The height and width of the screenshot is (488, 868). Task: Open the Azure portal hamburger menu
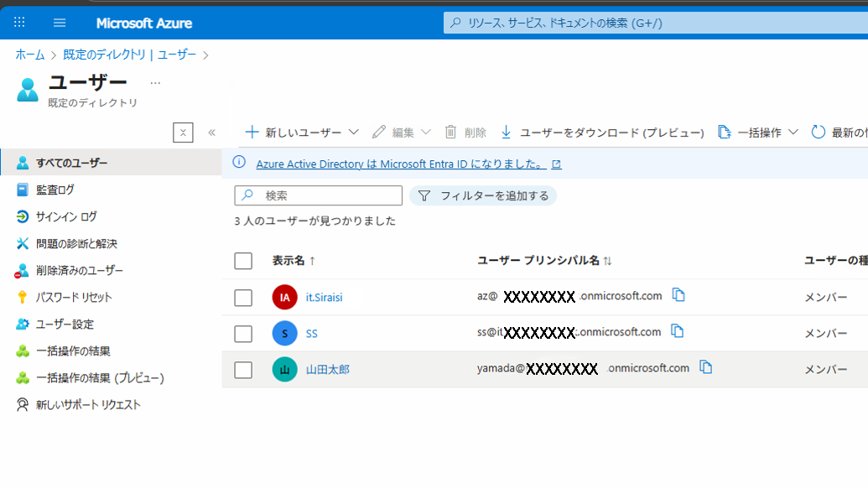click(59, 23)
